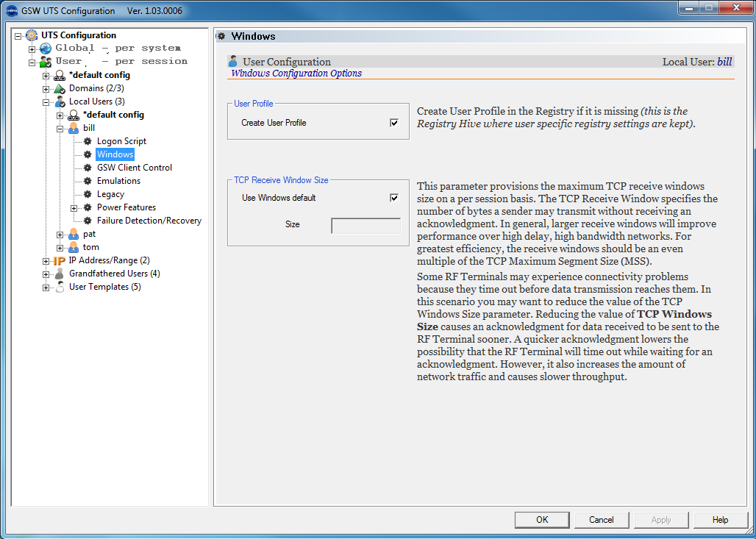
Task: Click the "Power Features" label
Action: point(126,207)
